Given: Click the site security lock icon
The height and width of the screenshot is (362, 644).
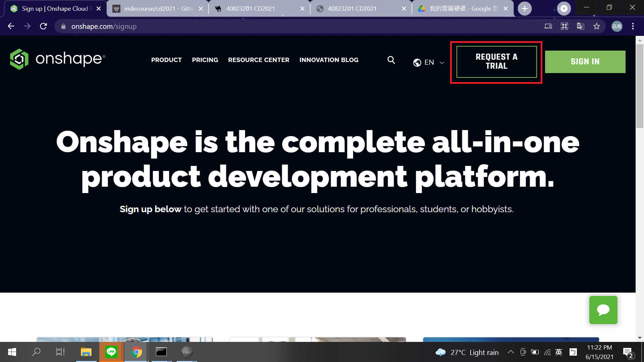Looking at the screenshot, I should coord(63,26).
